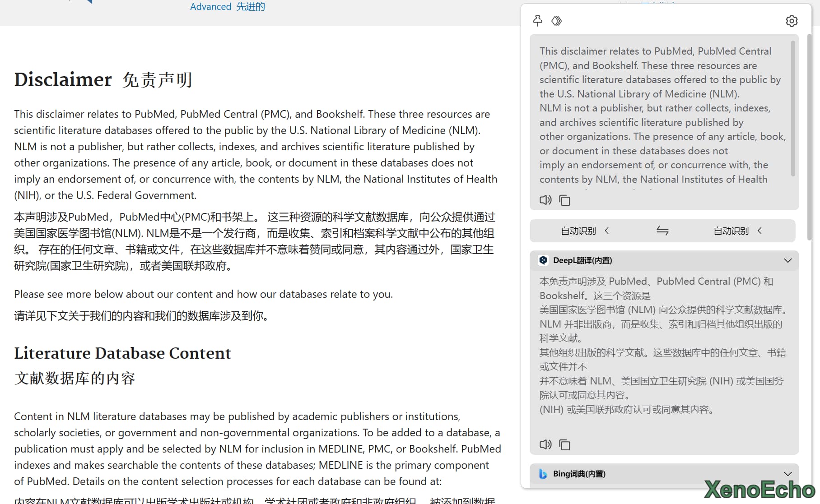Expand the Bing词典 section chevron

pos(788,474)
